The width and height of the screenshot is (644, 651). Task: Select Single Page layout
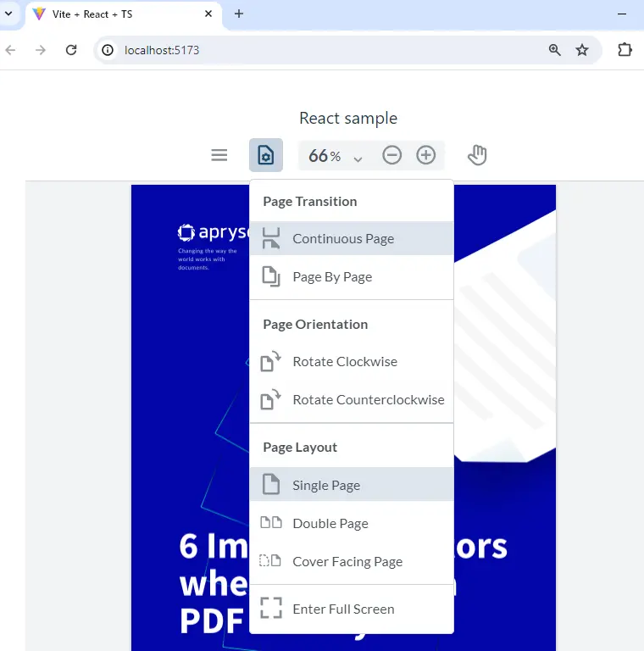tap(352, 485)
